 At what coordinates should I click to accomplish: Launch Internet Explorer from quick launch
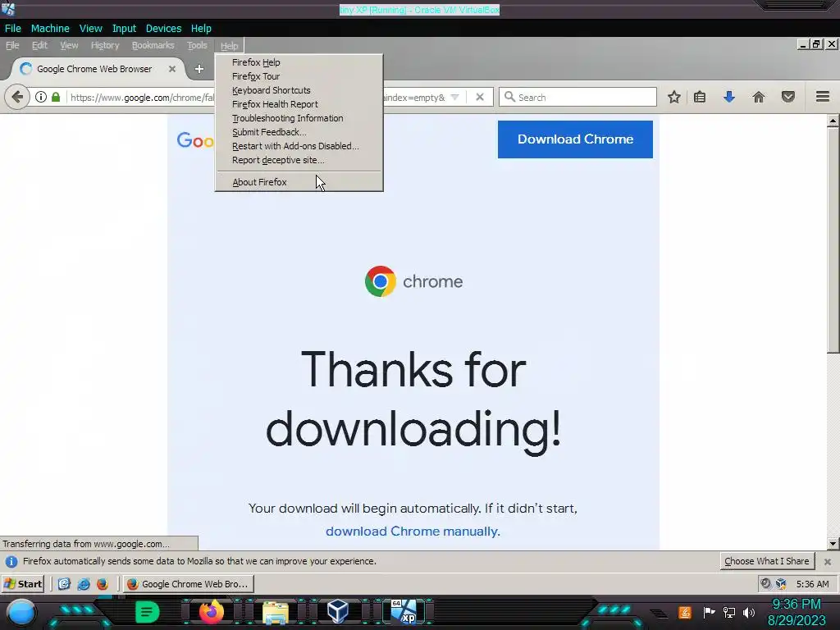pyautogui.click(x=84, y=584)
